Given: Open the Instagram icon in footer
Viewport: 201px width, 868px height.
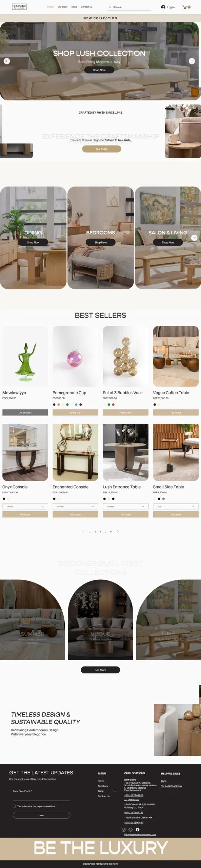Looking at the screenshot, I should click(123, 829).
